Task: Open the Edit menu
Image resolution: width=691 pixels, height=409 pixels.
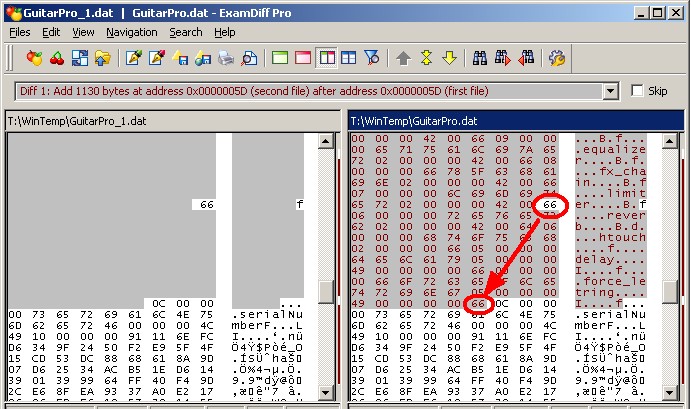Action: (x=51, y=32)
